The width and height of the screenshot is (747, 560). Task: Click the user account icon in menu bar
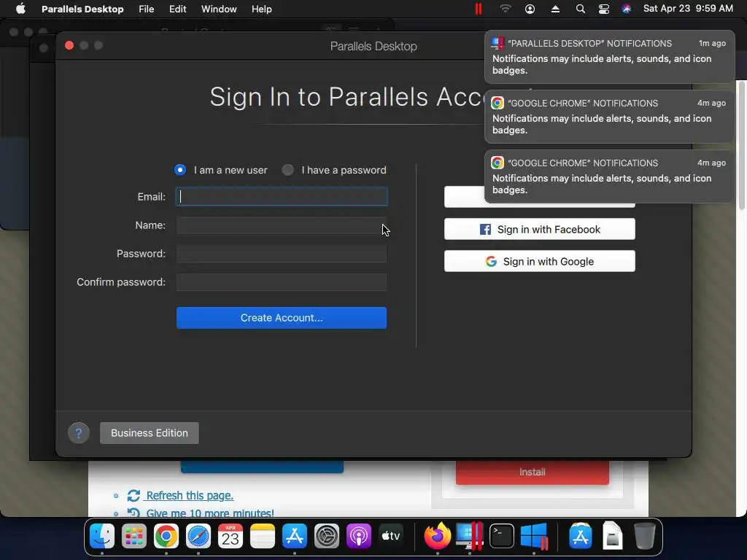pyautogui.click(x=530, y=9)
